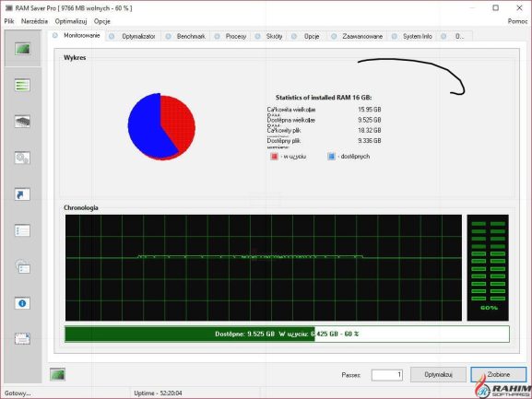Open the Pomoc menu

[x=518, y=21]
